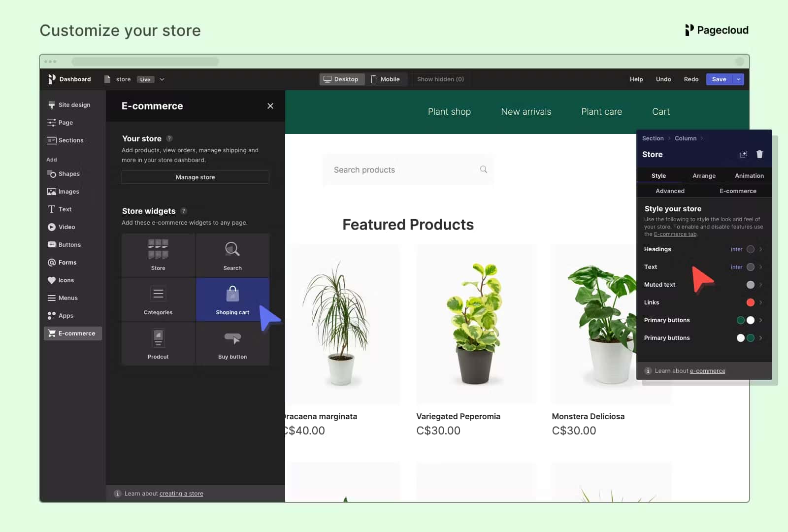The image size is (788, 532).
Task: Open the store page dropdown chevron
Action: coord(162,79)
